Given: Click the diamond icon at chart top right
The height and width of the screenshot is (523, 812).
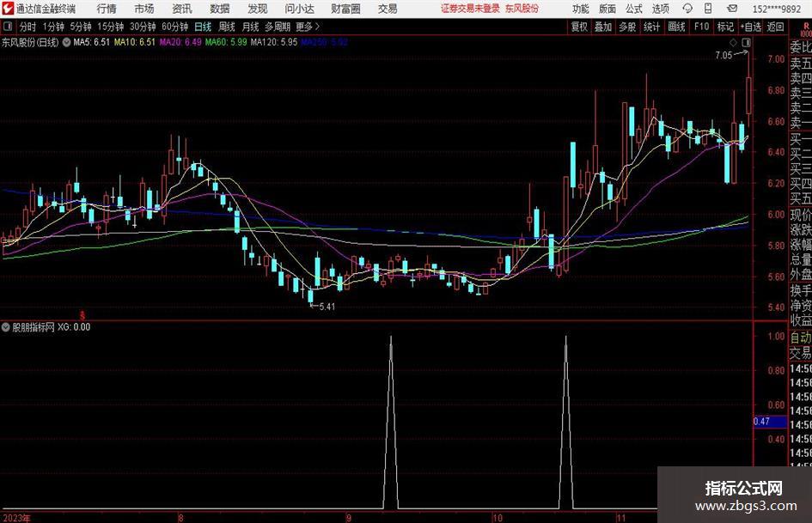Looking at the screenshot, I should click(733, 42).
